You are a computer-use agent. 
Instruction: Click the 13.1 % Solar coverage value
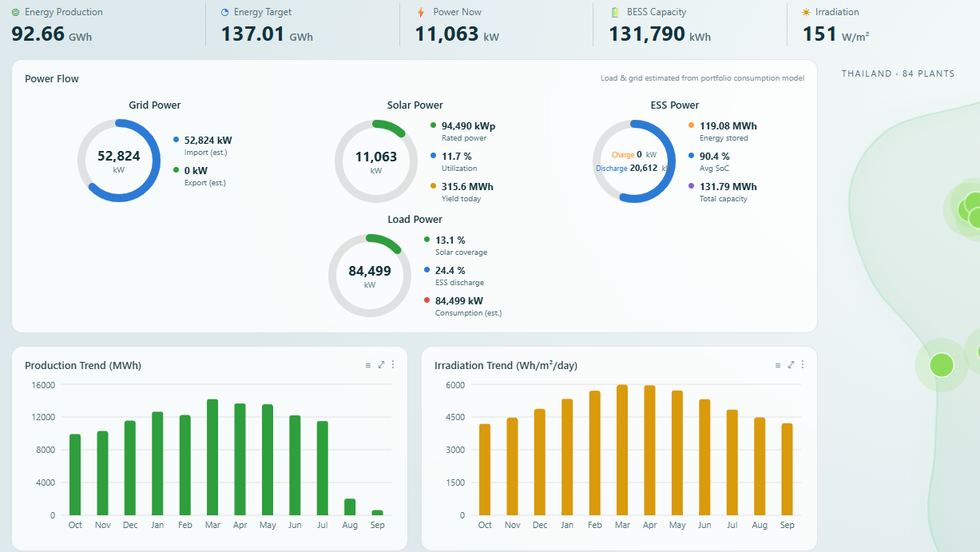click(450, 240)
